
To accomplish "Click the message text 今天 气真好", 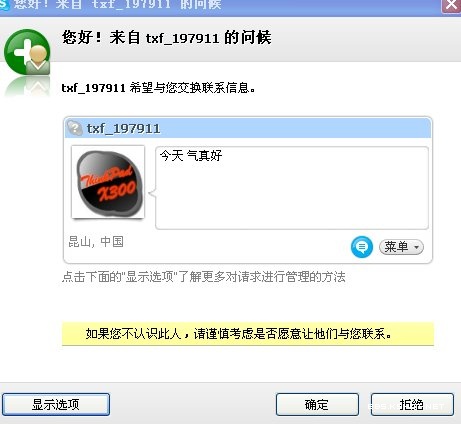I will [x=191, y=155].
